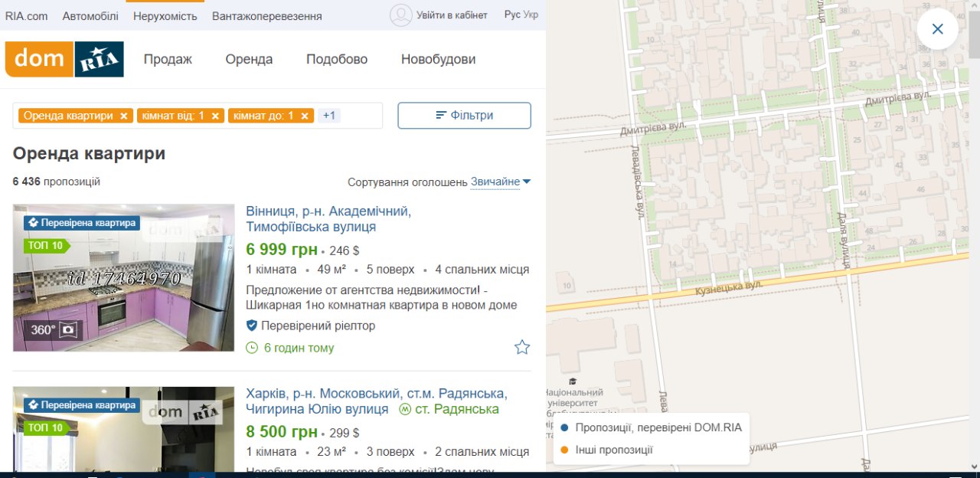Add Вінниця listing to favorites star
The width and height of the screenshot is (980, 478).
point(522,348)
